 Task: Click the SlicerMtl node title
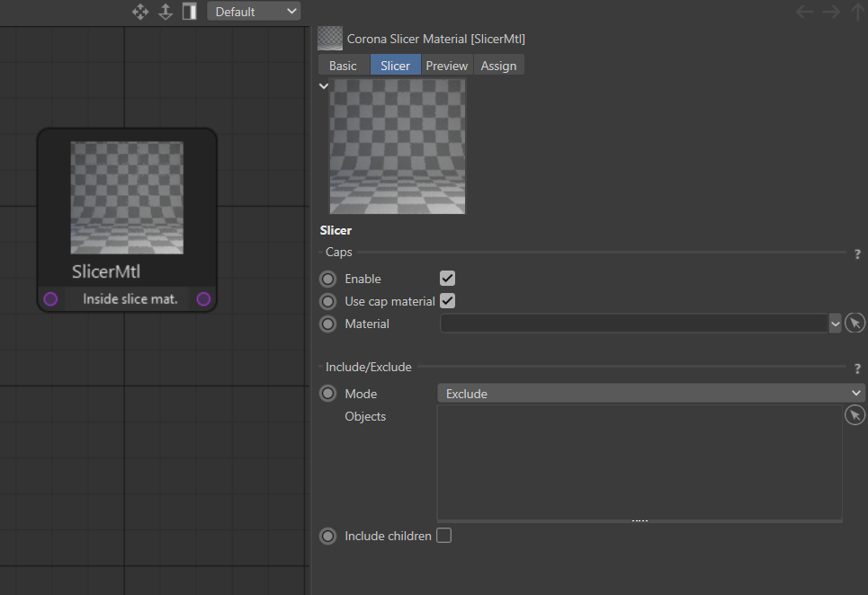coord(106,271)
